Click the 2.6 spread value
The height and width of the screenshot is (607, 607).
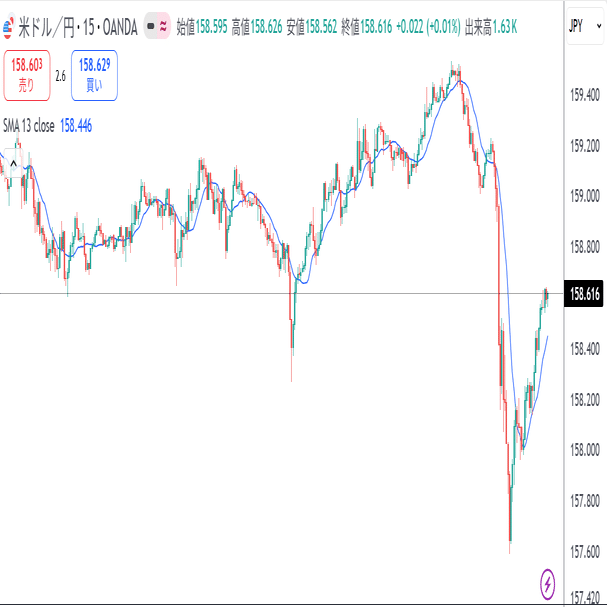click(60, 76)
